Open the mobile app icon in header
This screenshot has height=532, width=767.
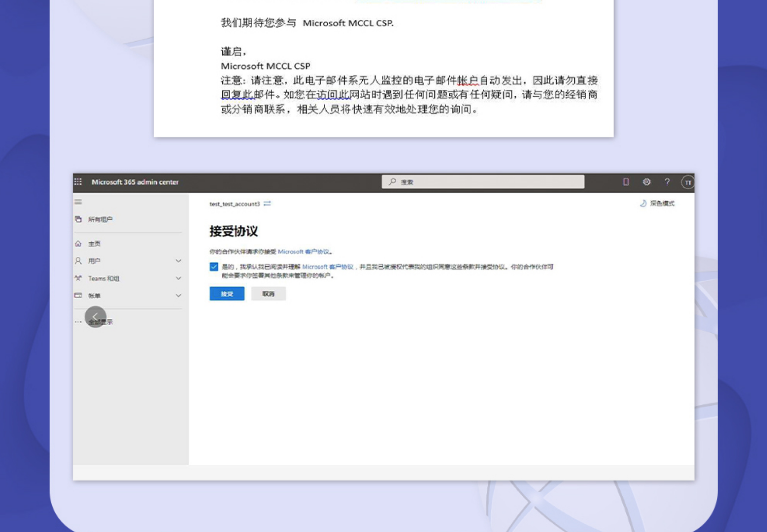pos(625,182)
